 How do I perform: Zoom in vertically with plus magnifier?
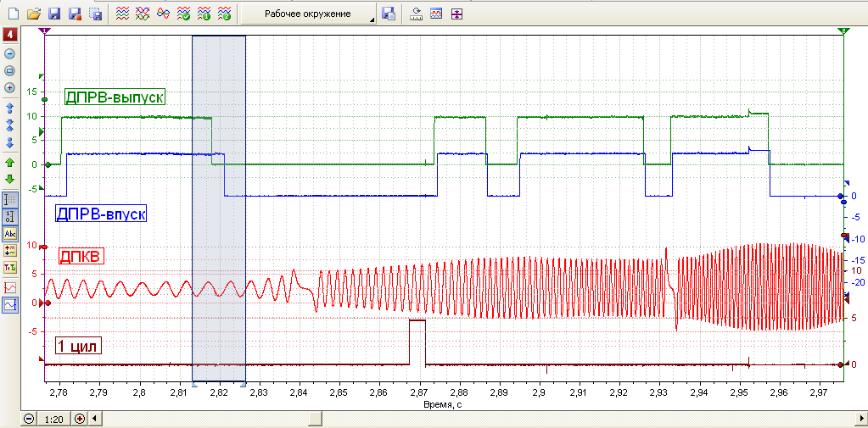9,87
